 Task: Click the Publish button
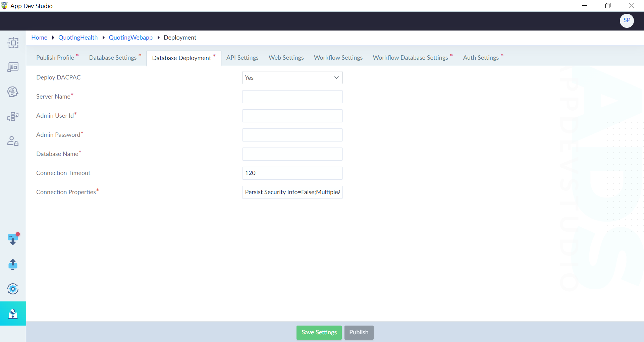point(359,332)
